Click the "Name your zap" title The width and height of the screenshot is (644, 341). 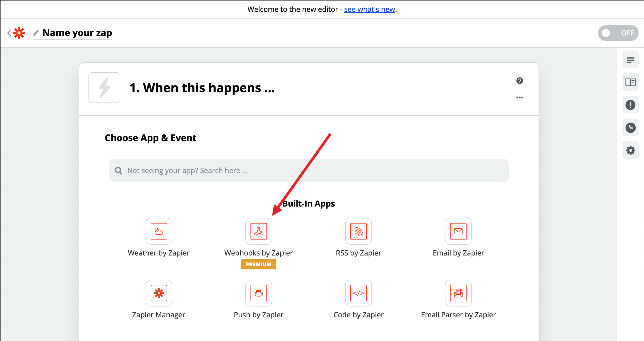click(x=77, y=33)
